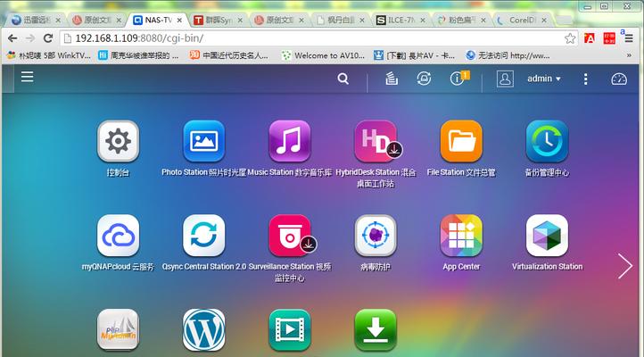Open QNAP main hamburger menu
Viewport: 644px width, 357px height.
coord(27,77)
